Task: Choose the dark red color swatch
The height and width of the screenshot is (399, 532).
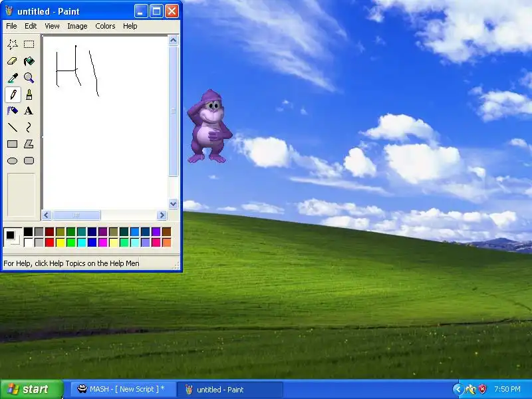Action: tap(49, 231)
